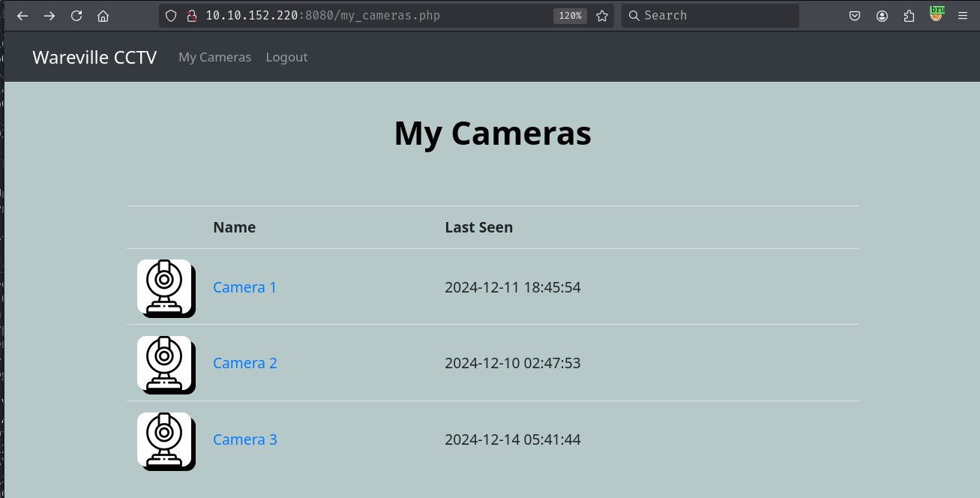Open the Pocket save icon
The height and width of the screenshot is (498, 980).
[x=855, y=16]
